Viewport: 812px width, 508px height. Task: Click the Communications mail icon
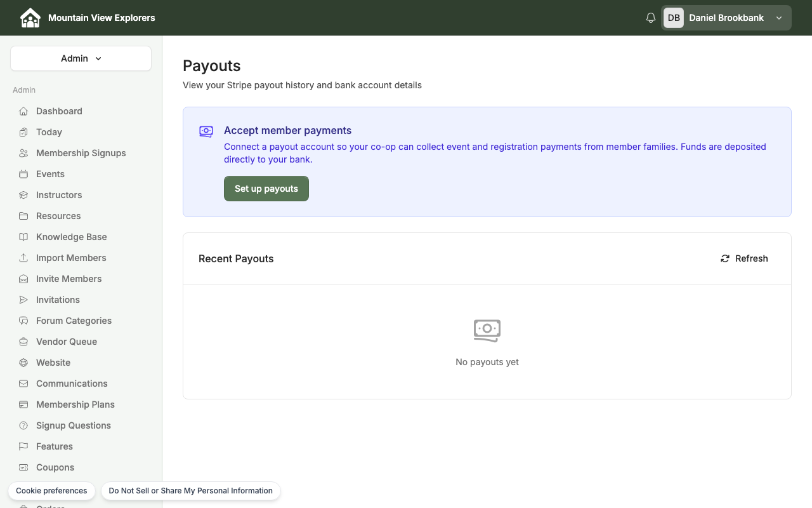[x=23, y=384]
